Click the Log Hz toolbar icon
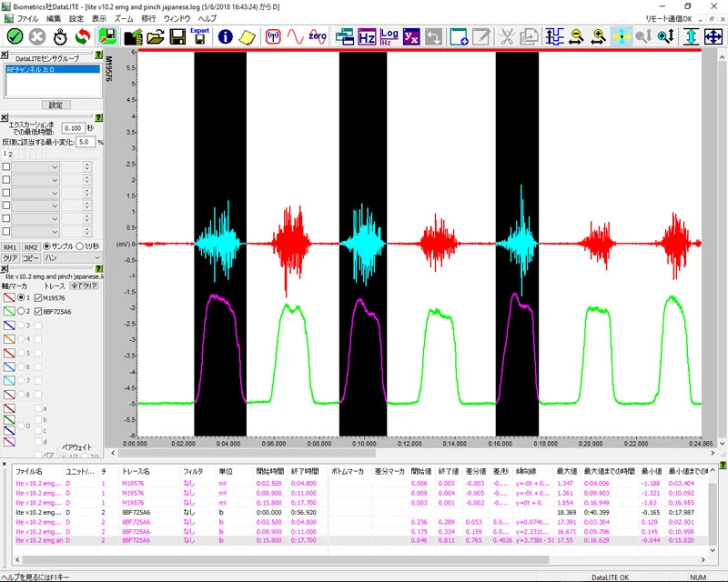 pyautogui.click(x=389, y=36)
